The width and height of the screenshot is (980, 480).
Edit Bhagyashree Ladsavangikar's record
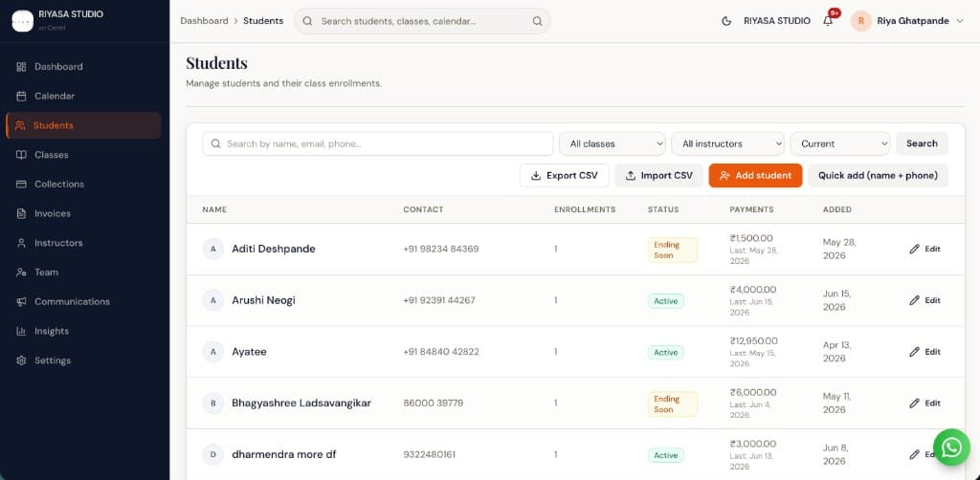[925, 404]
